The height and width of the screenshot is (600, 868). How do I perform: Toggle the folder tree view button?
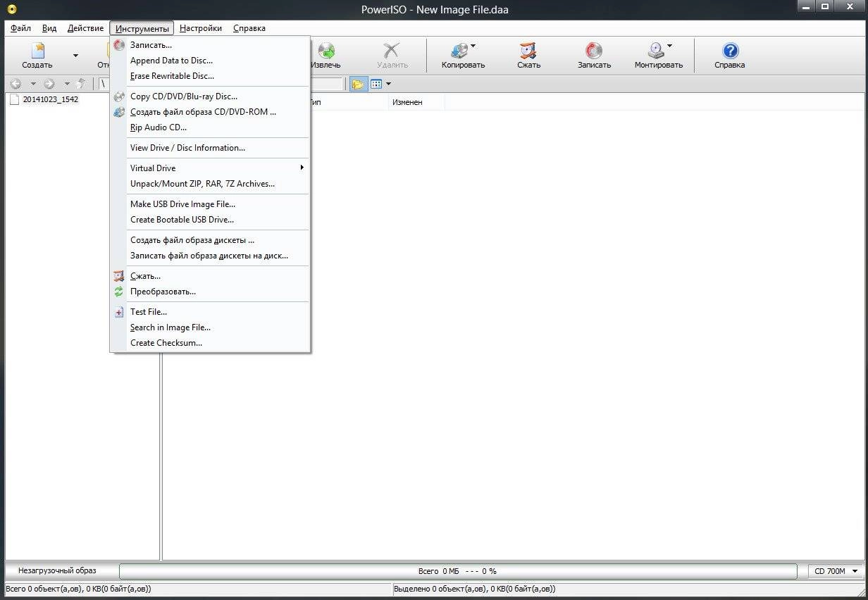pos(358,84)
